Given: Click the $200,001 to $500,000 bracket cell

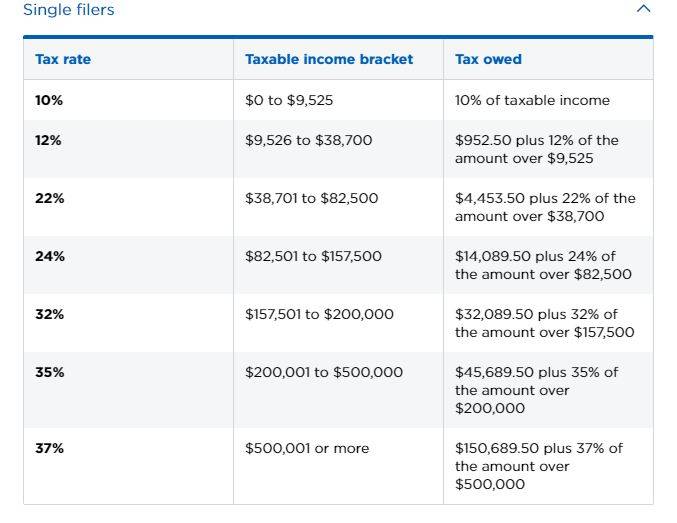Looking at the screenshot, I should click(x=324, y=372).
